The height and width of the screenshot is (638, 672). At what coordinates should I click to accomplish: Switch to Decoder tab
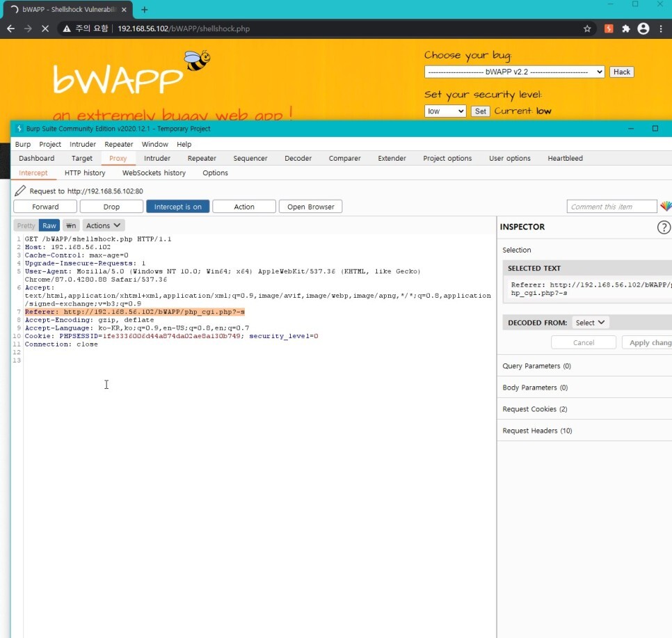click(x=298, y=158)
